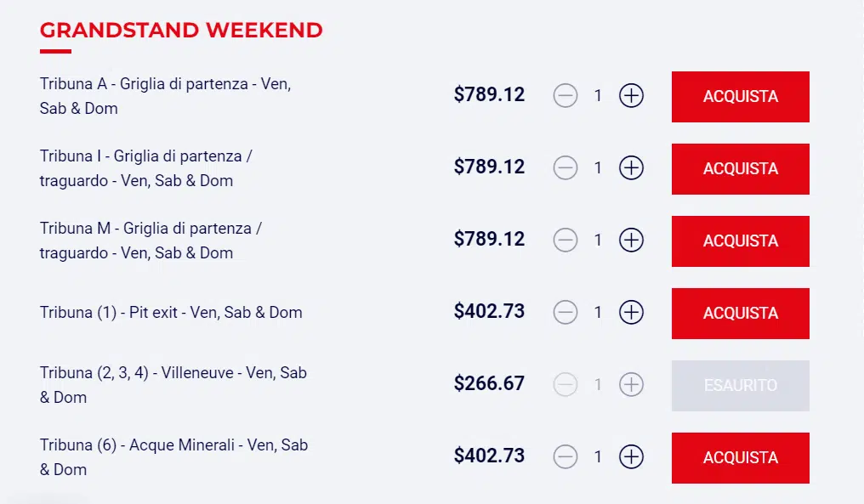Click the greyed ESAURITO button
The width and height of the screenshot is (864, 504).
tap(740, 386)
